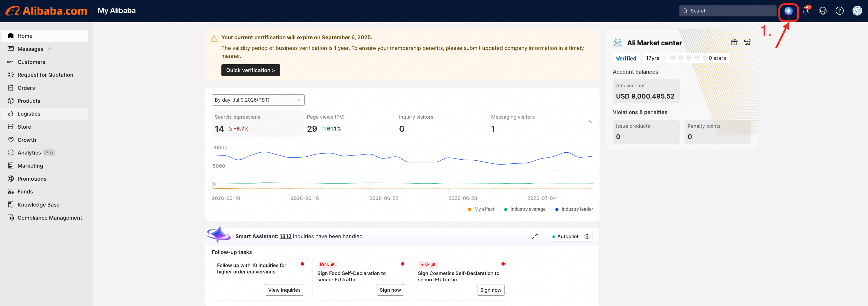This screenshot has height=306, width=868.
Task: Focus the Search field in the header
Action: [x=728, y=11]
